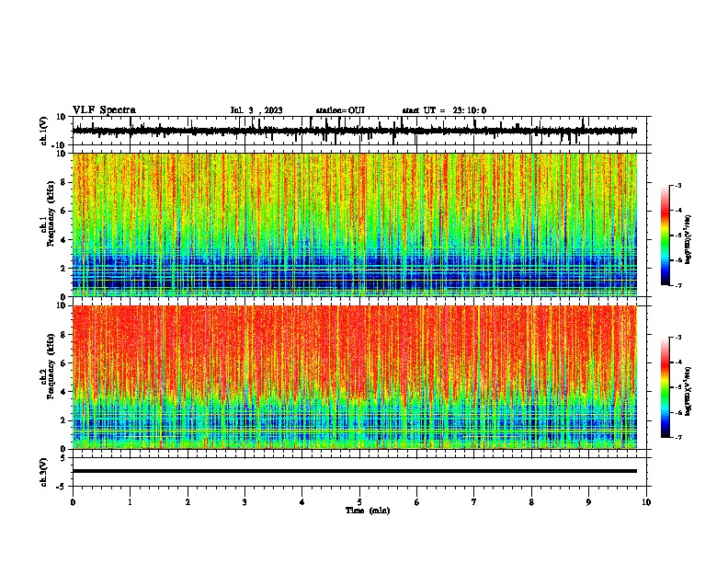
Task: Click the "2" kHz tick on ch.2 spectrogram
Action: pos(63,420)
